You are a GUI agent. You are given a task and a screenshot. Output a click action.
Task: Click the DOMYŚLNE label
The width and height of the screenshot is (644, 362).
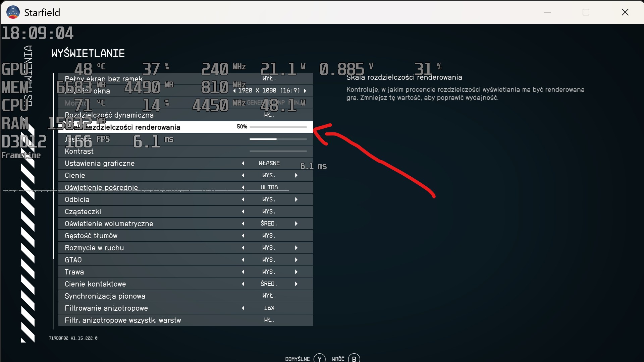[x=297, y=359]
